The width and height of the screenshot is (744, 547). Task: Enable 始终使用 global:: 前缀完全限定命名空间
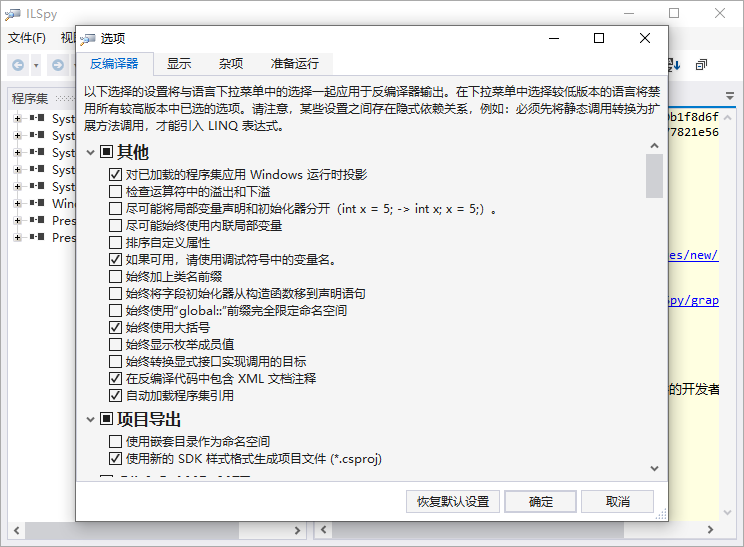point(115,311)
